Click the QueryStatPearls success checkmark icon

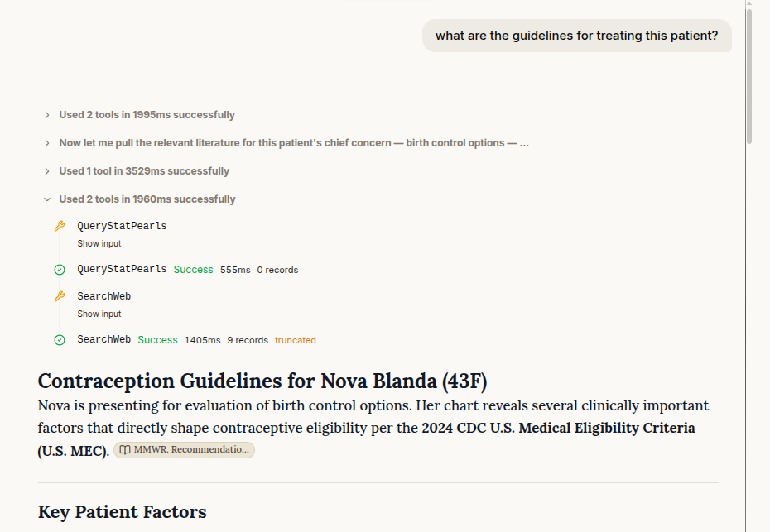[x=60, y=270]
